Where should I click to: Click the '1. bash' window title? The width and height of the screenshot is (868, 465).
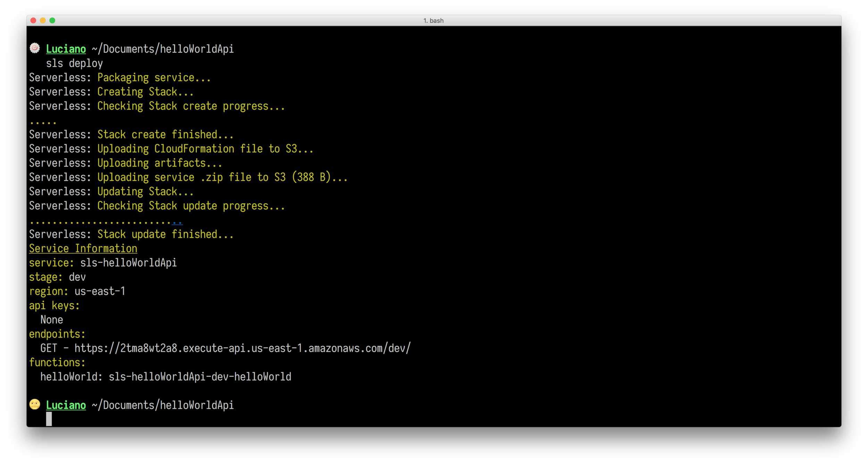pyautogui.click(x=433, y=20)
